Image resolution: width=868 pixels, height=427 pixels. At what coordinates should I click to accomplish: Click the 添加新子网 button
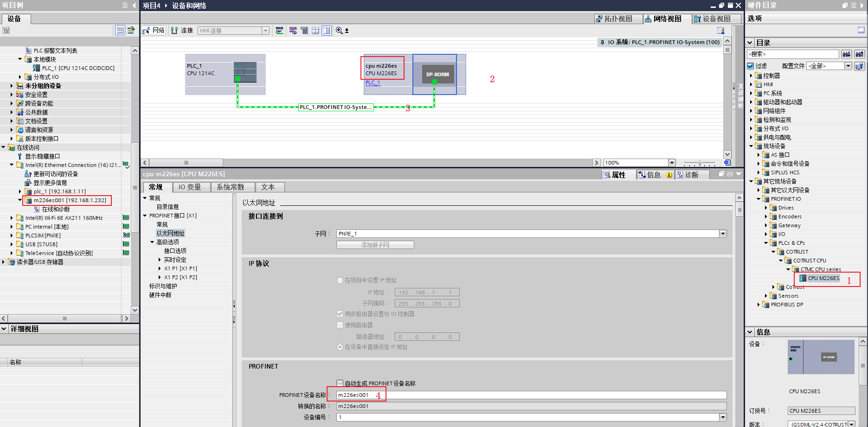375,245
